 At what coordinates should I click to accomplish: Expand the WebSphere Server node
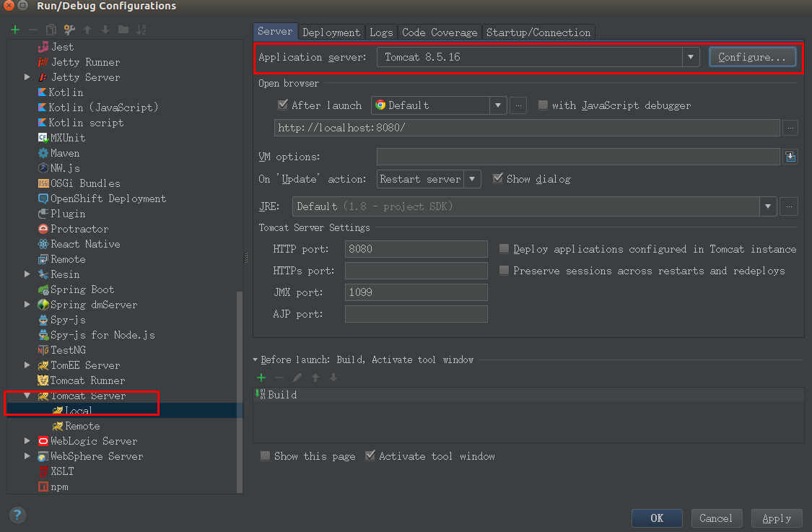pos(27,456)
